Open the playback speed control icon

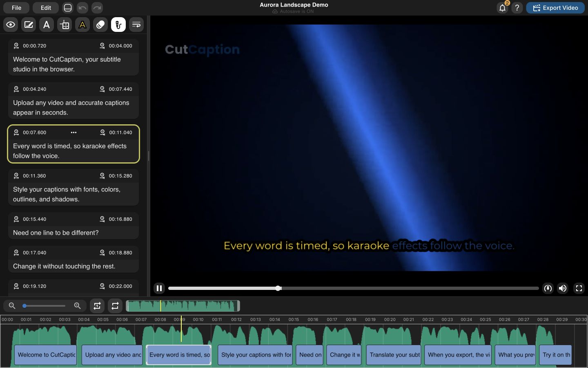548,288
